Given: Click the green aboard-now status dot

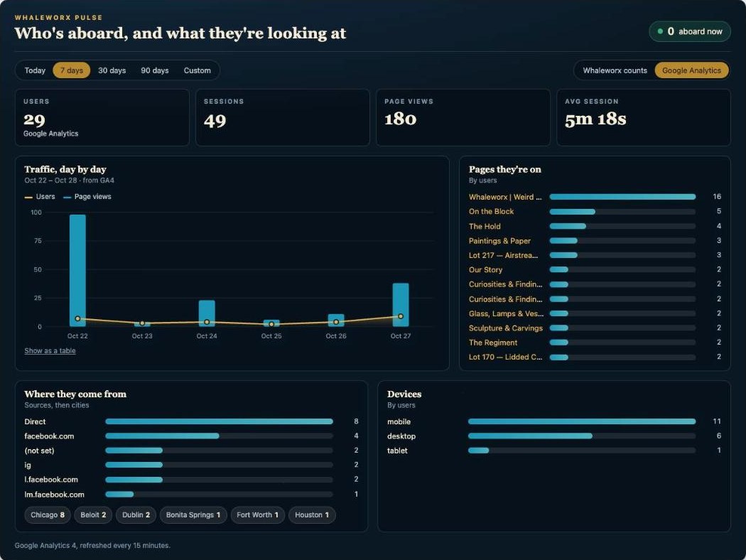Looking at the screenshot, I should click(660, 31).
